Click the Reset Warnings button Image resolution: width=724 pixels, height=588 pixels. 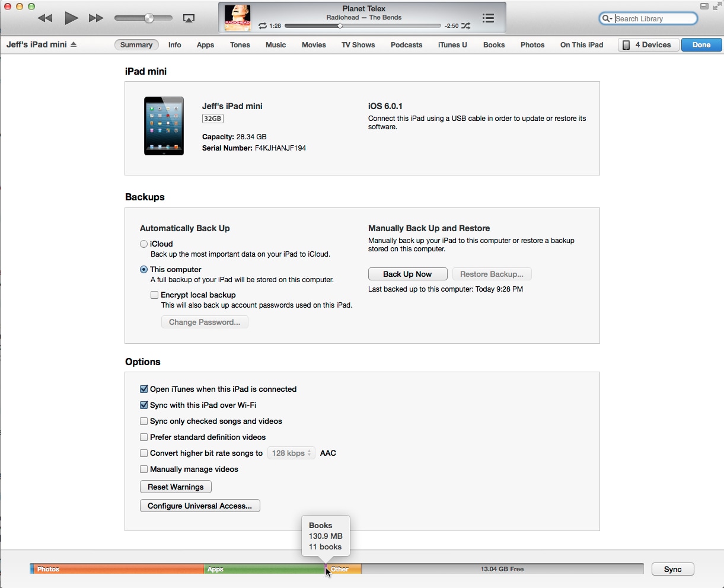coord(176,487)
